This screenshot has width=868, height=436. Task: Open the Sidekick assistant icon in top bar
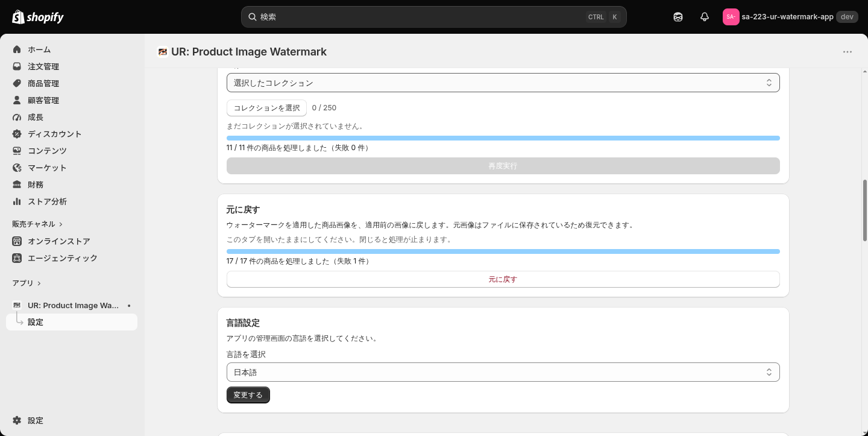[x=678, y=17]
